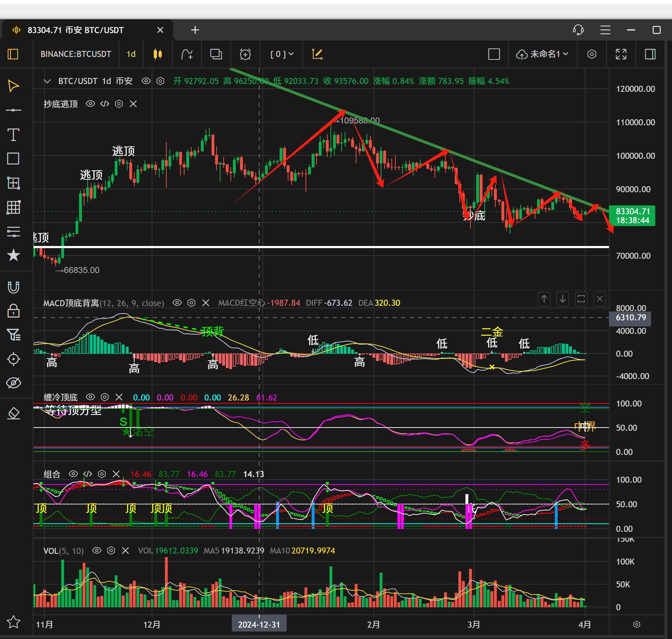Toggle the left sidebar panel icon
This screenshot has width=672, height=639.
(x=13, y=54)
